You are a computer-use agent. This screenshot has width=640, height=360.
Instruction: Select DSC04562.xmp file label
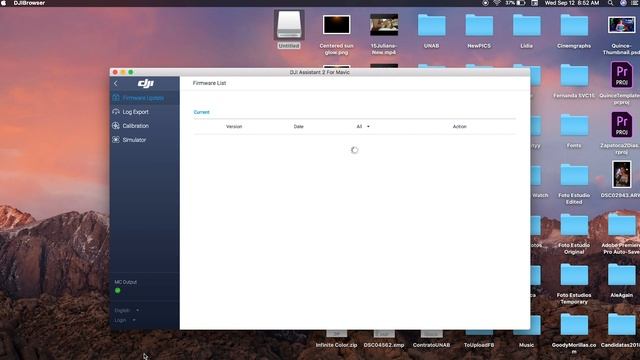384,345
